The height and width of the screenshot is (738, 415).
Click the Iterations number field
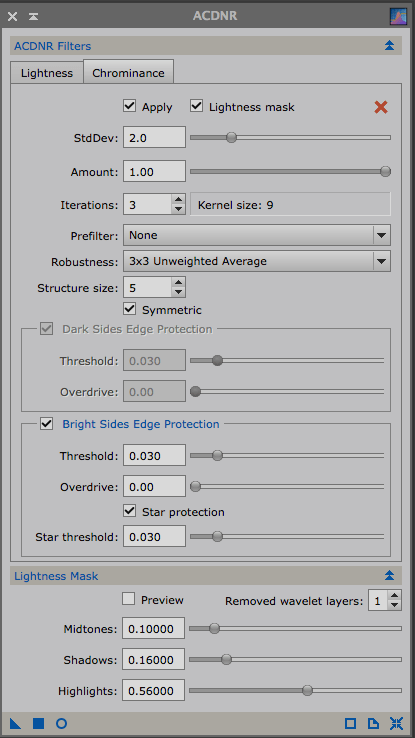tap(147, 205)
